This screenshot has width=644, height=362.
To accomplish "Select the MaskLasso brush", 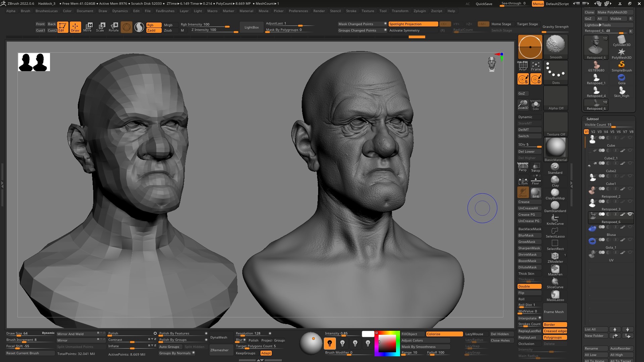I will [555, 296].
